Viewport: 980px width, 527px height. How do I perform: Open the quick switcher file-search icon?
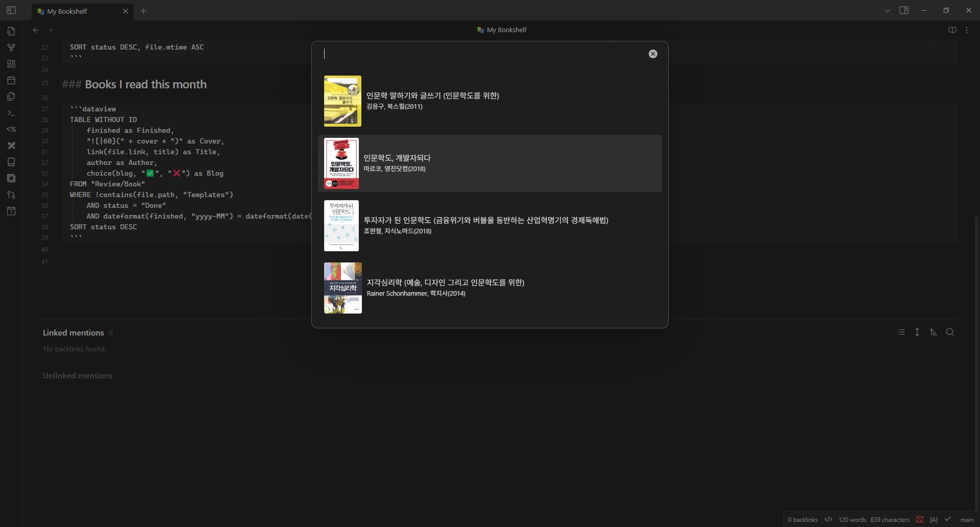tap(11, 31)
